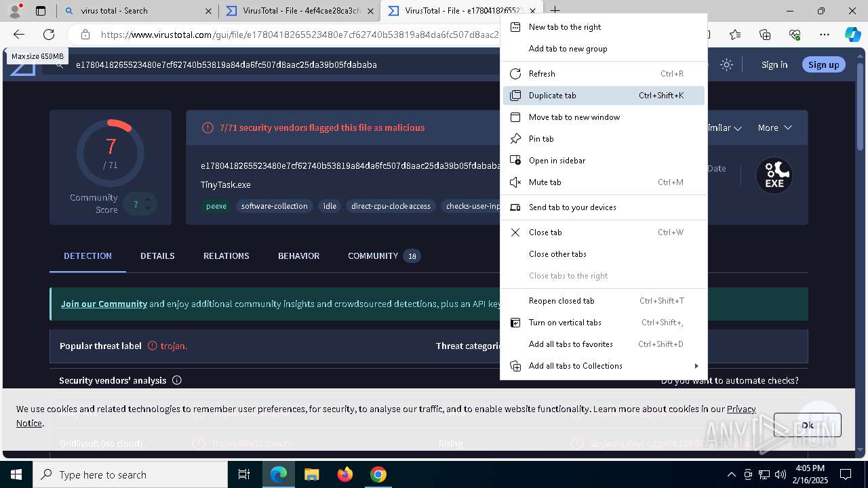Viewport: 868px width, 488px height.
Task: Open the DETAILS tab
Action: (157, 256)
